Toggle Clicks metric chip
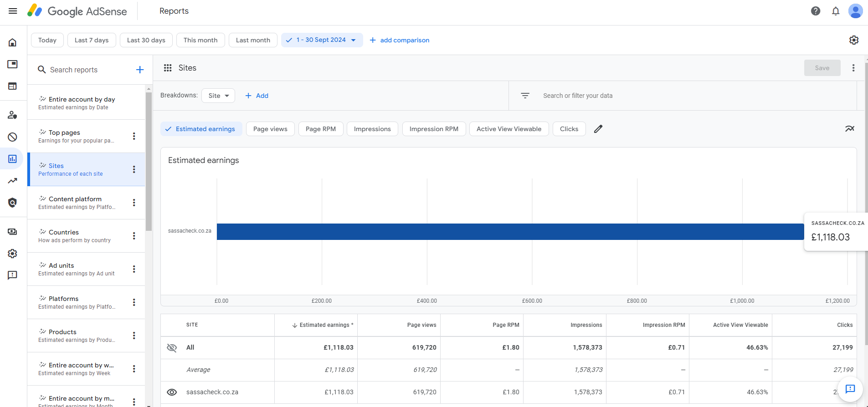The image size is (868, 407). 569,129
